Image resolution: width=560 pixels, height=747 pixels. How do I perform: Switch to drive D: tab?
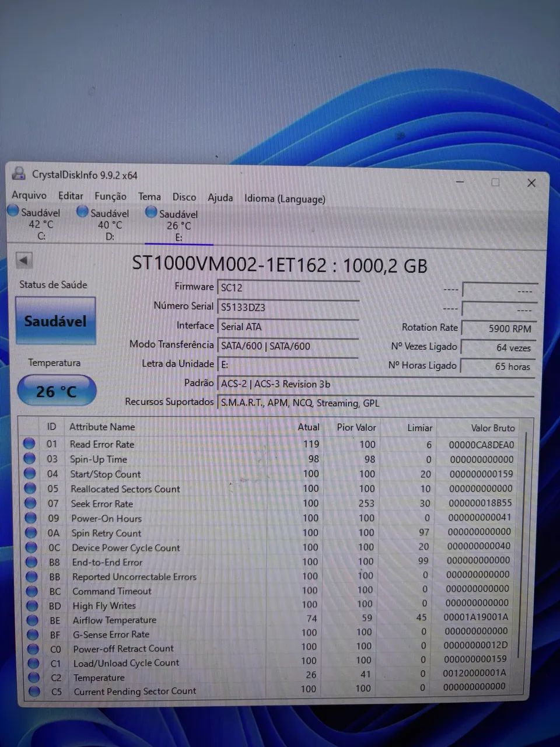pos(104,224)
